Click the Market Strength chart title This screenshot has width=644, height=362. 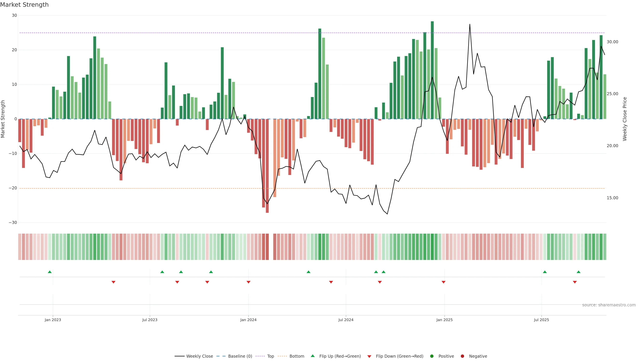coord(24,5)
